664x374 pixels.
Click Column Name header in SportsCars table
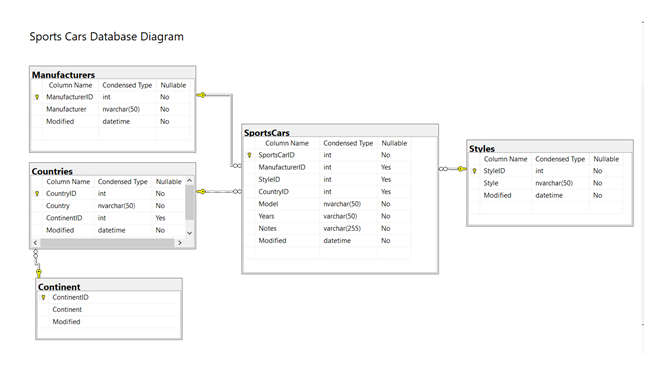[x=287, y=143]
